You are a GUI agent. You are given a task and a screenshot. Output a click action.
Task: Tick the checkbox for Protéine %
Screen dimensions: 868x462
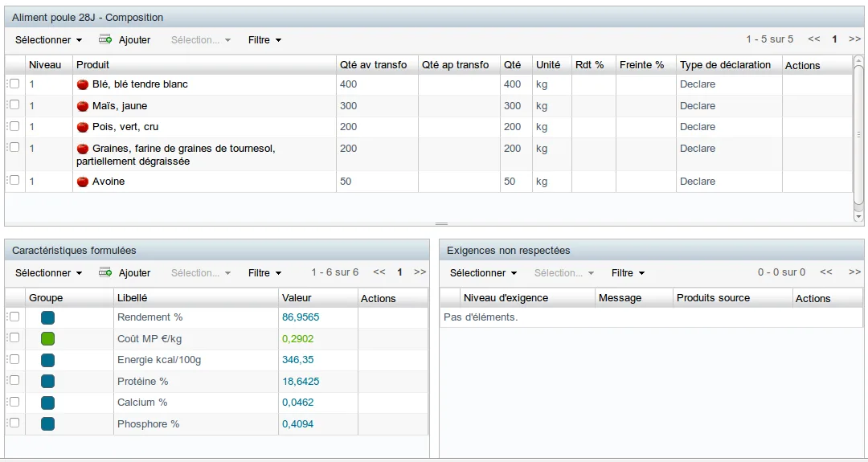tap(15, 380)
